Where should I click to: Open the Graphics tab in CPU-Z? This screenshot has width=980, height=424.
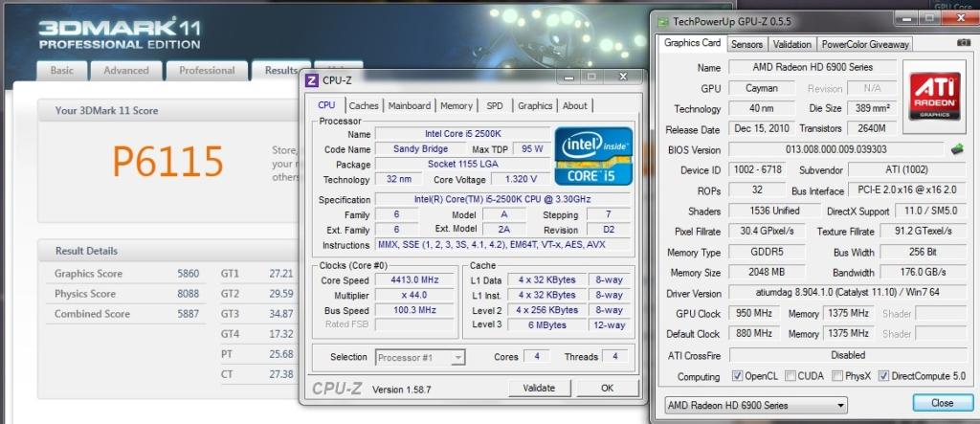535,105
